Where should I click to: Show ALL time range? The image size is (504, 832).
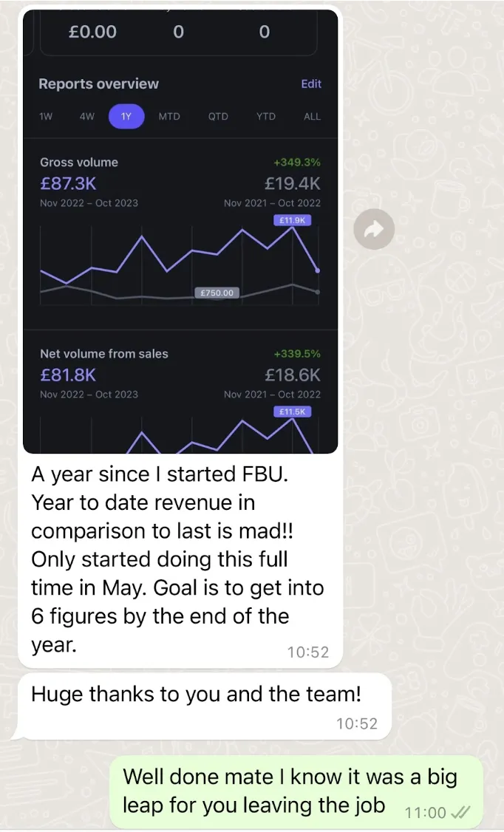coord(312,116)
